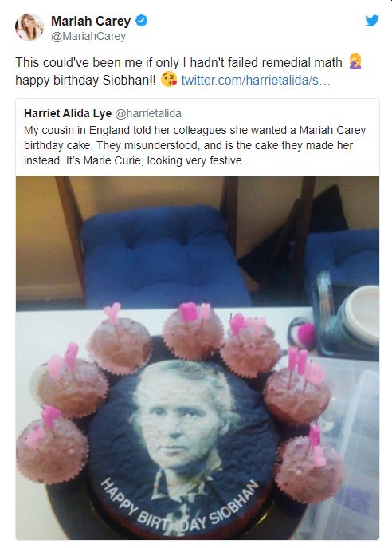Open Harriet Alida Lye's name in the quoted tweet
The height and width of the screenshot is (548, 392).
68,113
